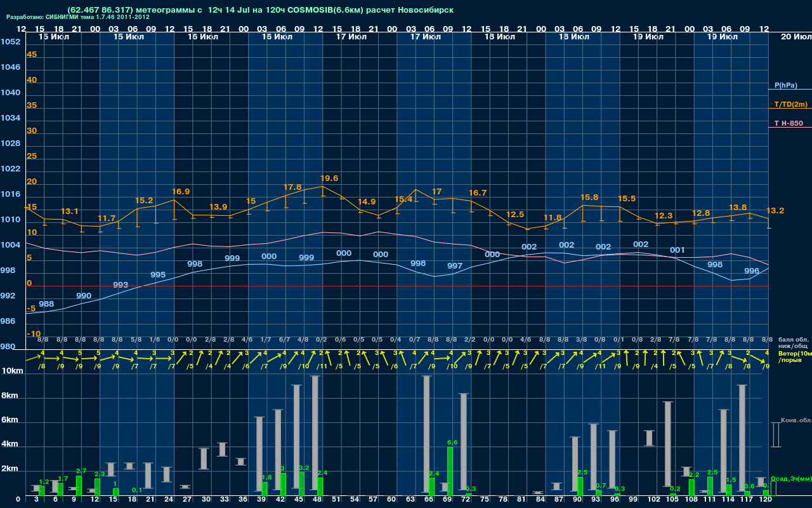Click the 10km height axis label
Image resolution: width=812 pixels, height=508 pixels.
click(x=13, y=371)
